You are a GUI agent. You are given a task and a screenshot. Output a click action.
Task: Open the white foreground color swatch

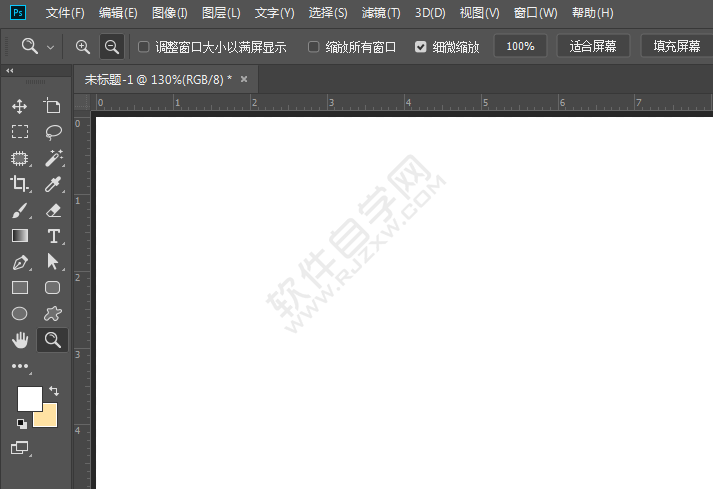pos(28,397)
